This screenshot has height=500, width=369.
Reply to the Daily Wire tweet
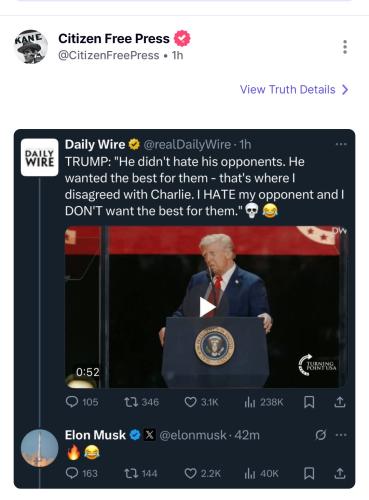pyautogui.click(x=82, y=402)
